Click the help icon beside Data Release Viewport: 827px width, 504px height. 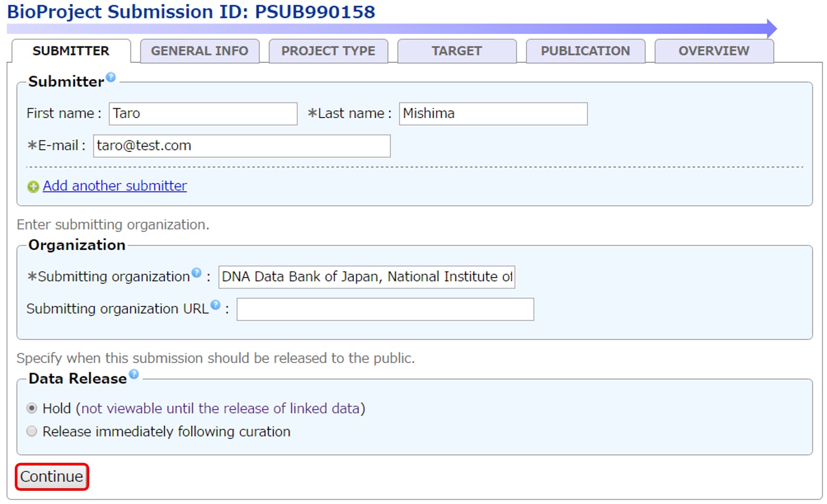point(134,374)
